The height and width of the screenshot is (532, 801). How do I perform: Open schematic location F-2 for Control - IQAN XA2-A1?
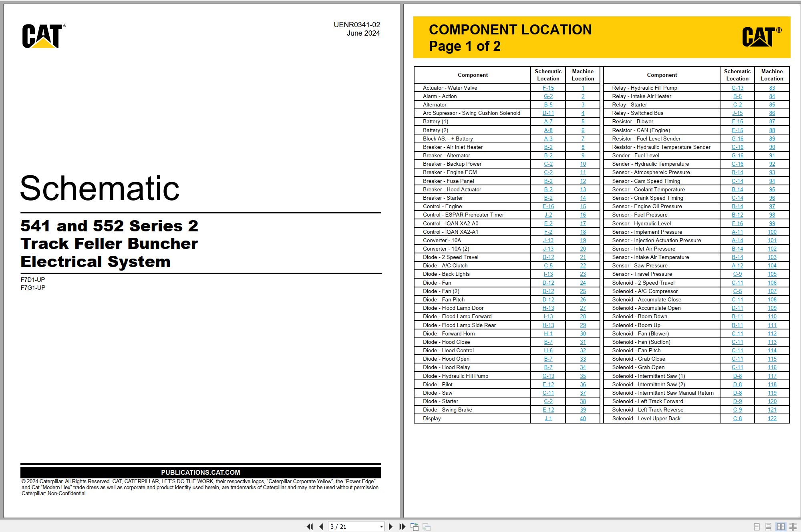(548, 232)
